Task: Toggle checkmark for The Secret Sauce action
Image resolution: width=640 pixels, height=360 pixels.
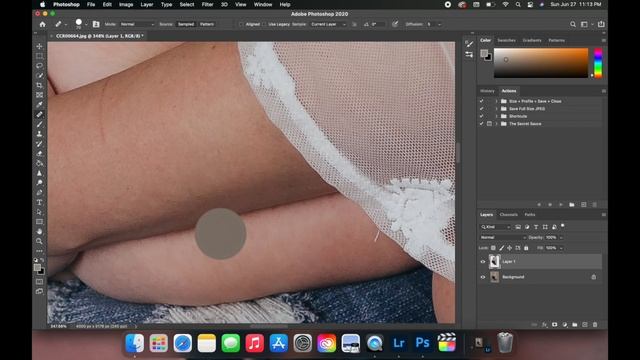Action: click(x=482, y=124)
